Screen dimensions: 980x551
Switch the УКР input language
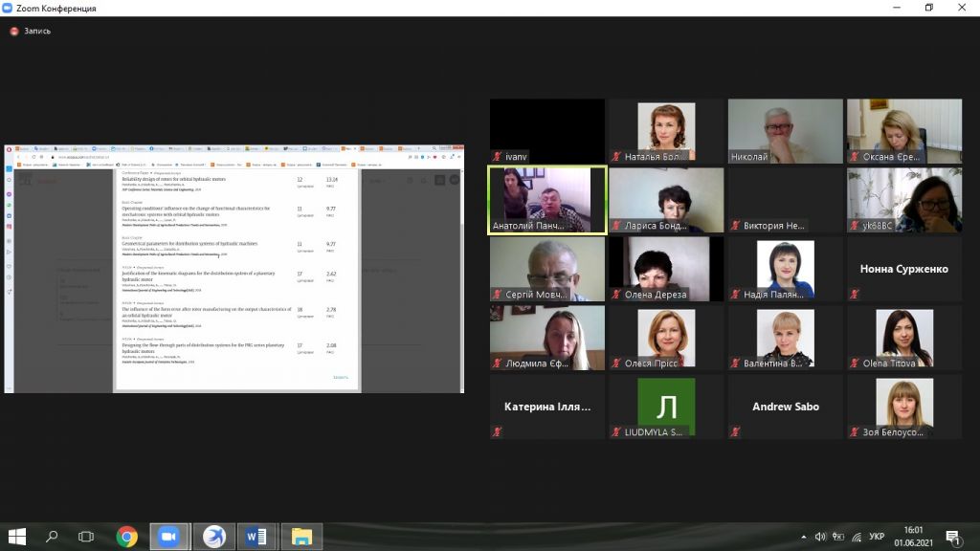pos(877,537)
